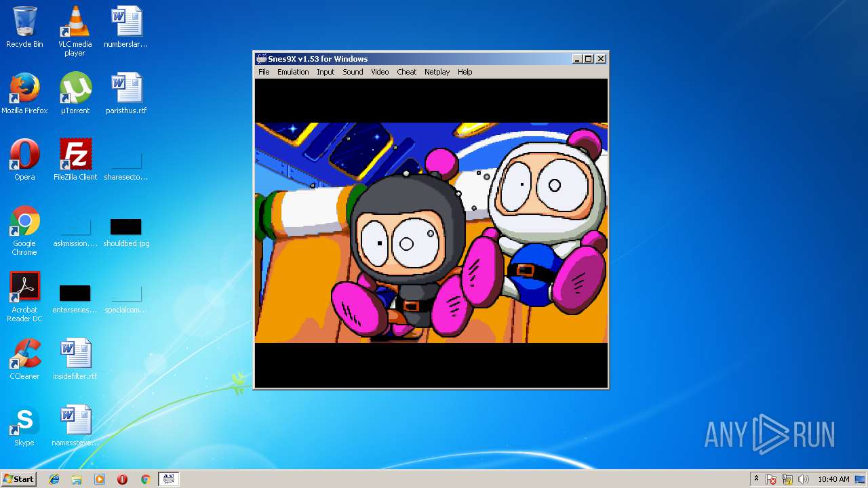The width and height of the screenshot is (868, 488).
Task: Launch Google Chrome from desktop
Action: coord(24,230)
